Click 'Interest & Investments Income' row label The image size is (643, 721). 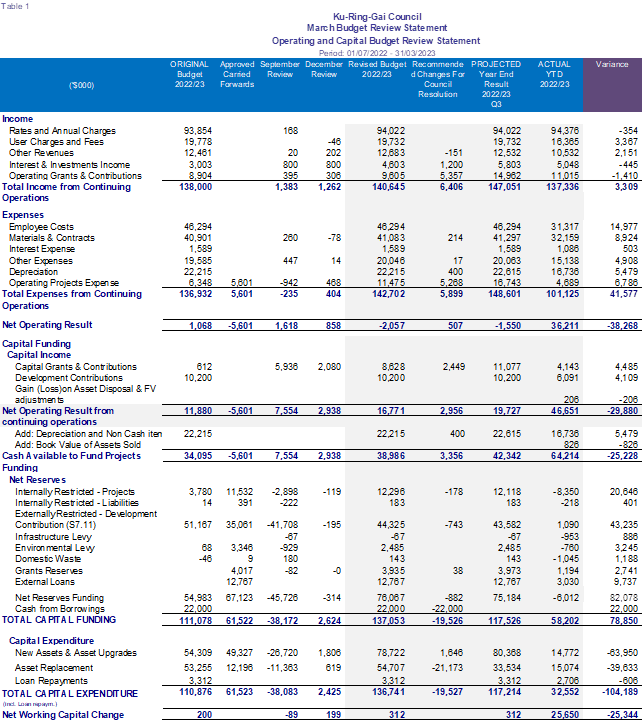(x=69, y=165)
